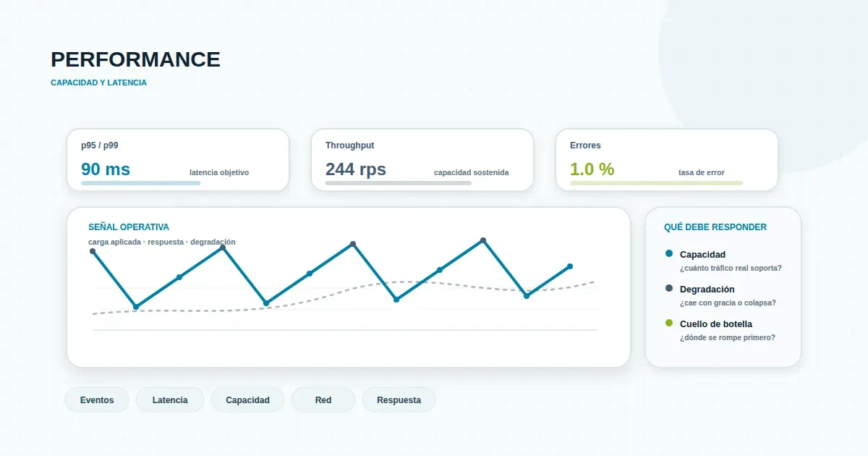Click the capacidad sostenida caption
Screen dimensions: 868x456
point(471,172)
